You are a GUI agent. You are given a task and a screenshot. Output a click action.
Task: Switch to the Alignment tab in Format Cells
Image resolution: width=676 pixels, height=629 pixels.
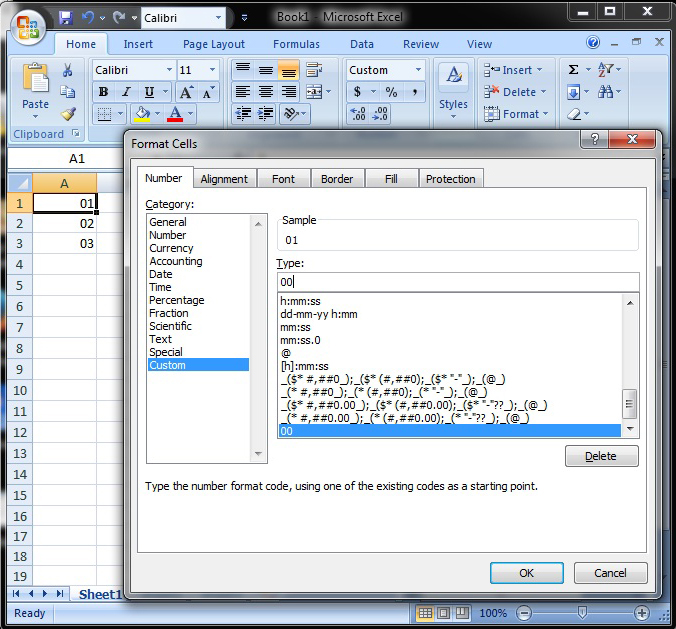coord(224,179)
